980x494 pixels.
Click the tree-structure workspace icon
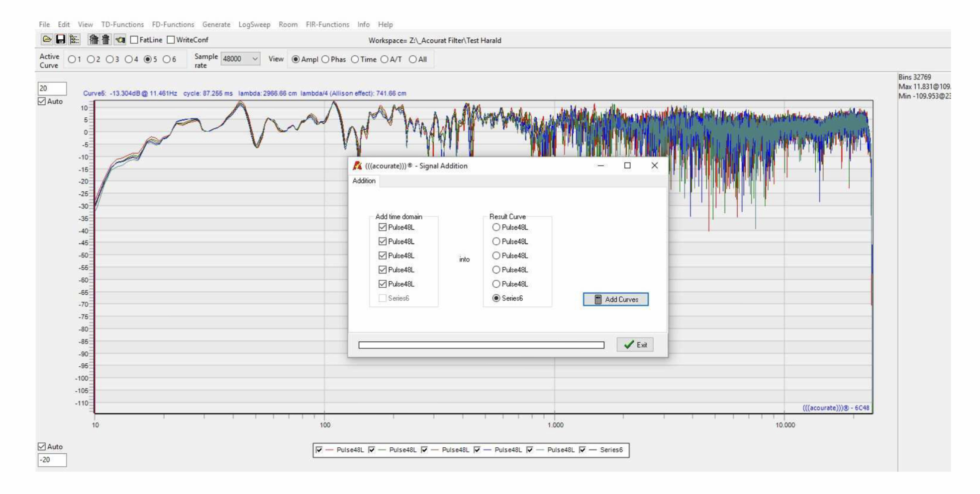tap(74, 39)
